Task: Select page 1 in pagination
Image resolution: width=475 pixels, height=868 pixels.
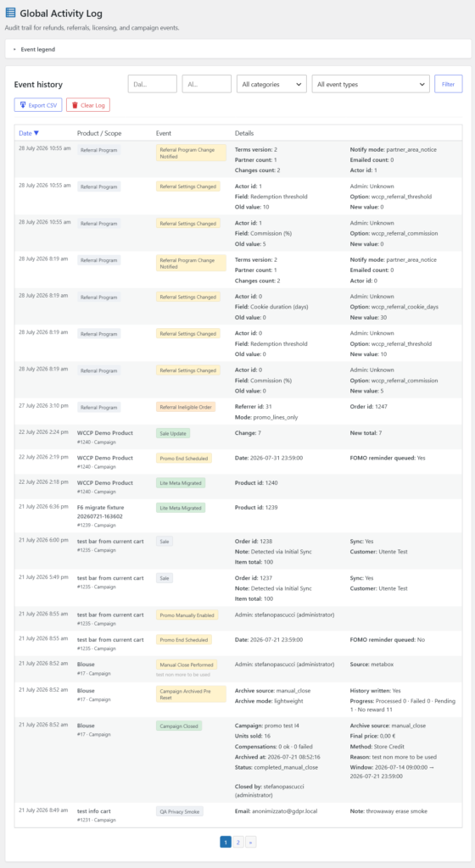Action: click(226, 842)
